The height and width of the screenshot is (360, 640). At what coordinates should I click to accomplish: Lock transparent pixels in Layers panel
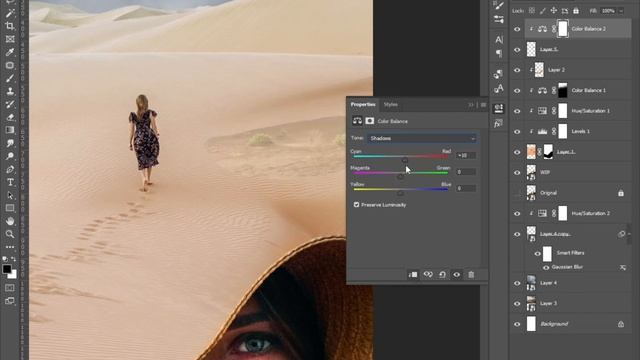pos(532,11)
